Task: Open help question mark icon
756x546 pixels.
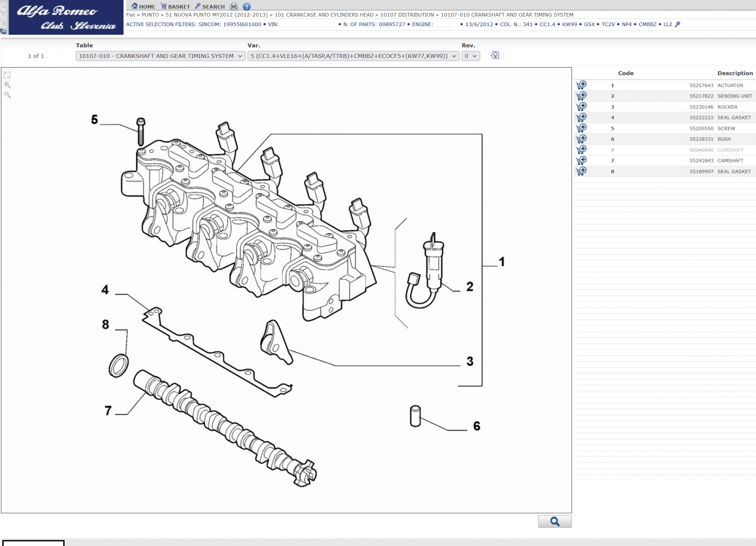Action: click(x=246, y=6)
